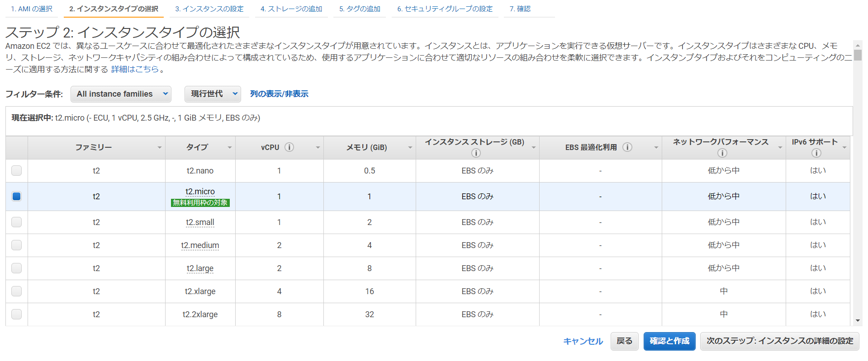The image size is (868, 361).
Task: Go to the 6. セキュリティグループの設定 tab
Action: pos(445,9)
